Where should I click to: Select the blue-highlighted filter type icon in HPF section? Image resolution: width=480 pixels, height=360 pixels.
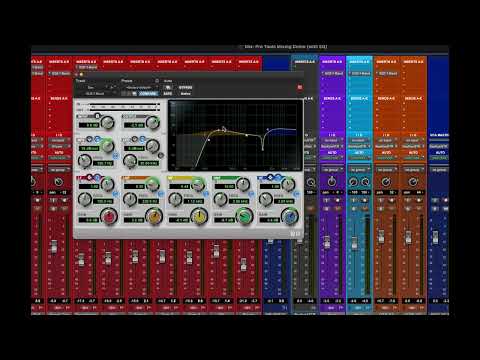(x=97, y=139)
